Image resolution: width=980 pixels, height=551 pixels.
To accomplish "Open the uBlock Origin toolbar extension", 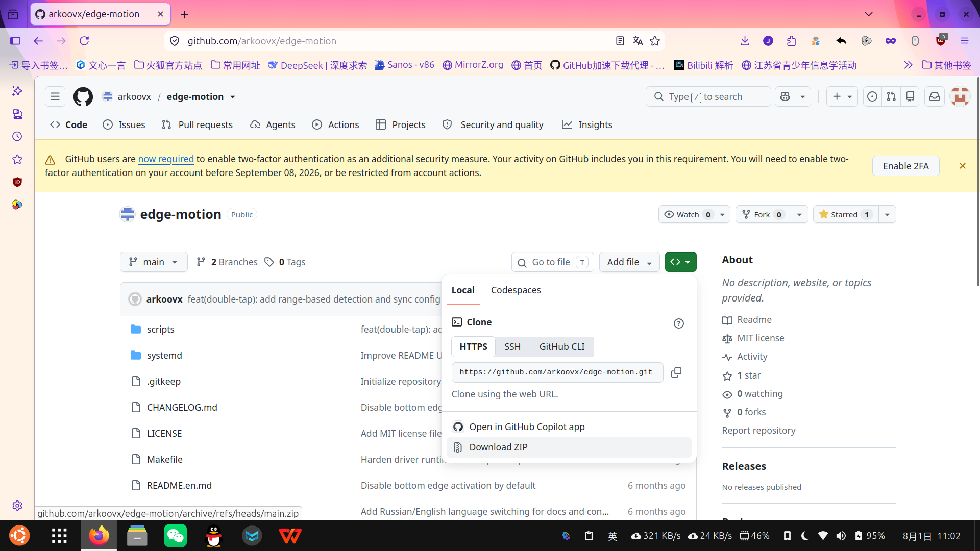I will [941, 41].
